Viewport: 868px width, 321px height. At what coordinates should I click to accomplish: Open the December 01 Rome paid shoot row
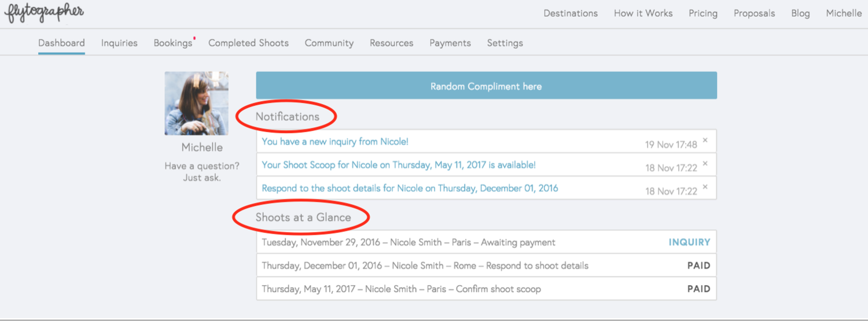[x=486, y=265]
